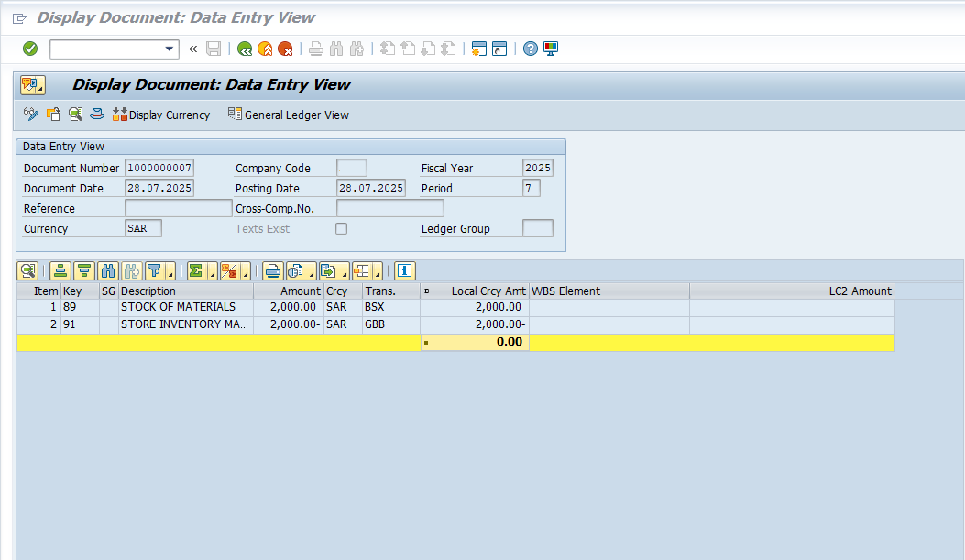
Task: Click the WBS Element column header
Action: 609,291
